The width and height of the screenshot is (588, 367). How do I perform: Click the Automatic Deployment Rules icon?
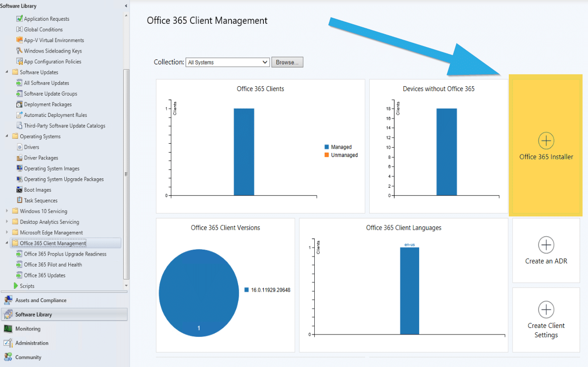click(x=21, y=115)
